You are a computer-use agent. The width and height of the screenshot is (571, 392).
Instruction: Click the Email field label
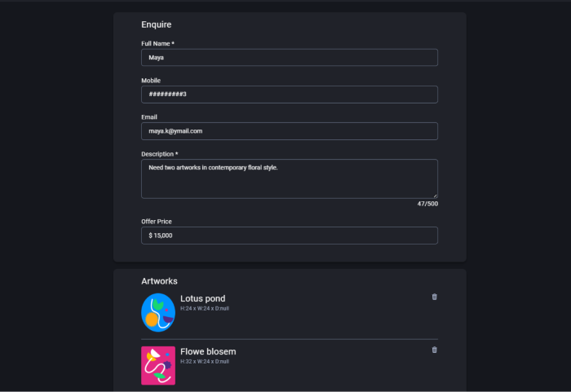[x=149, y=117]
